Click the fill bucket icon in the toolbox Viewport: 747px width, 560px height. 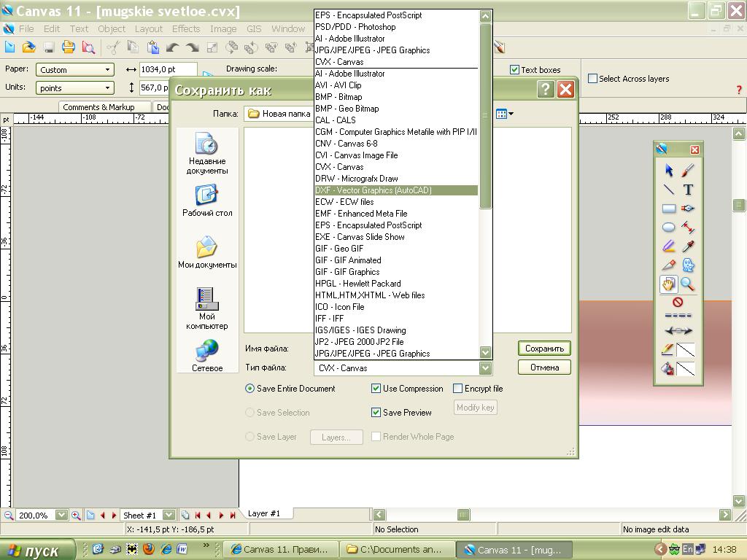[667, 368]
